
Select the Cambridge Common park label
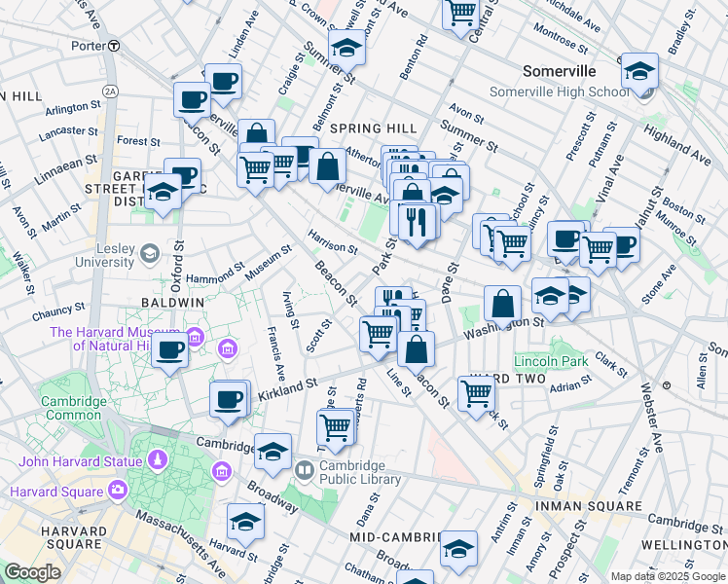[74, 408]
